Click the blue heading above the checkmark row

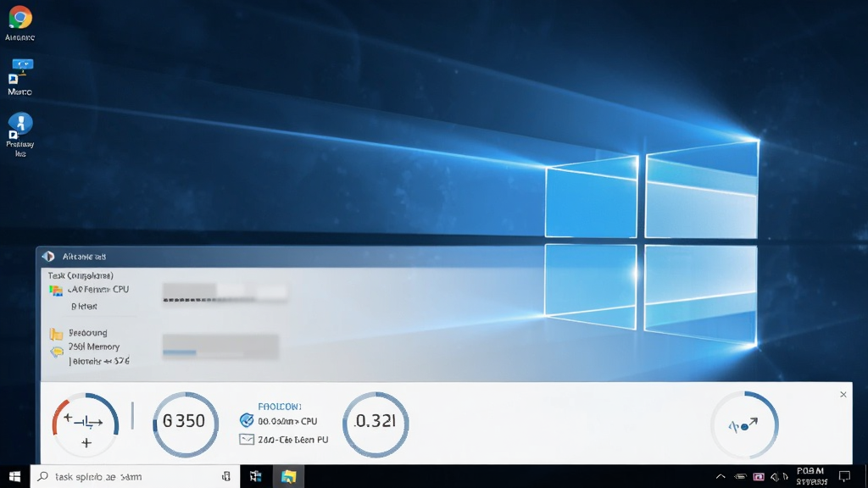pyautogui.click(x=280, y=407)
